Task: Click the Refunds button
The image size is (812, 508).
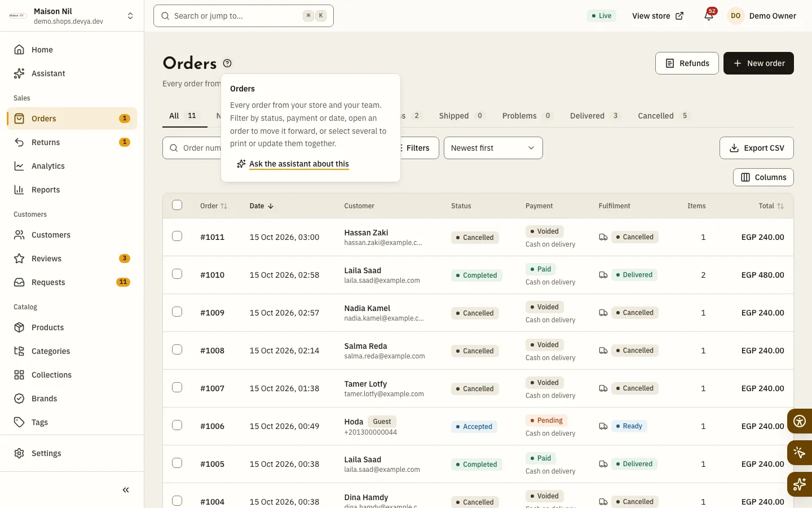Action: pyautogui.click(x=687, y=63)
